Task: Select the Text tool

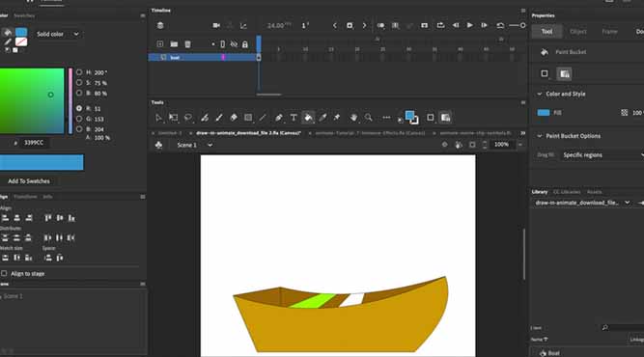Action: pyautogui.click(x=294, y=118)
